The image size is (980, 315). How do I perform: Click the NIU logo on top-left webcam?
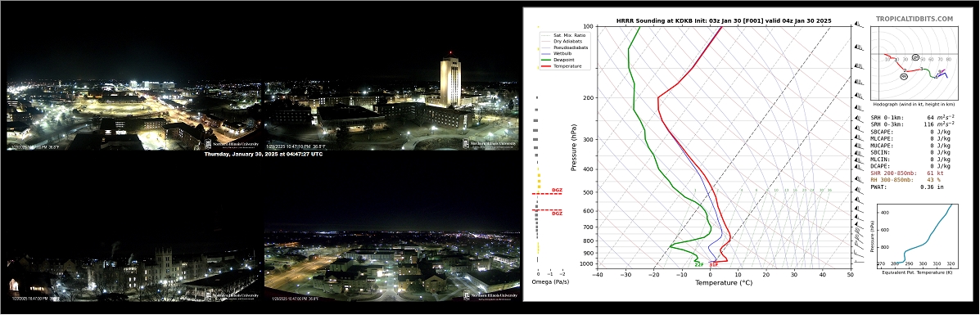(233, 144)
